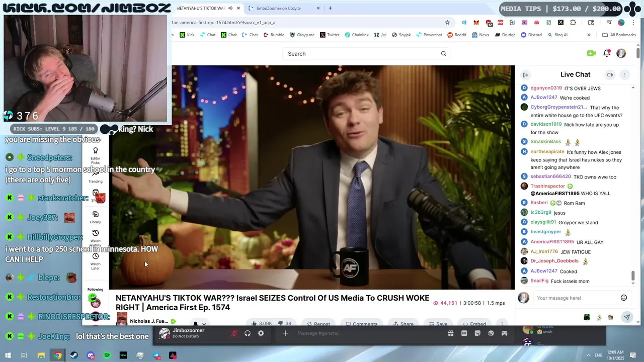Open the Reddit bookmark
The height and width of the screenshot is (362, 644).
[x=456, y=35]
